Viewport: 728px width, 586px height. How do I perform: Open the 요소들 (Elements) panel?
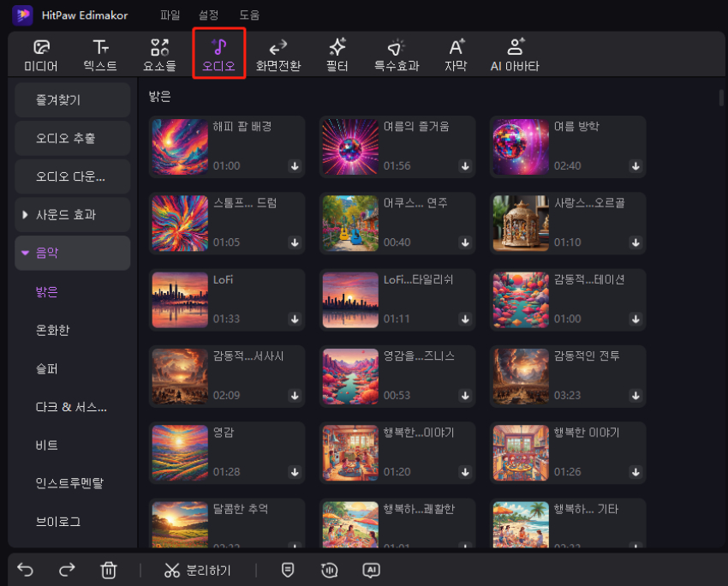point(159,55)
